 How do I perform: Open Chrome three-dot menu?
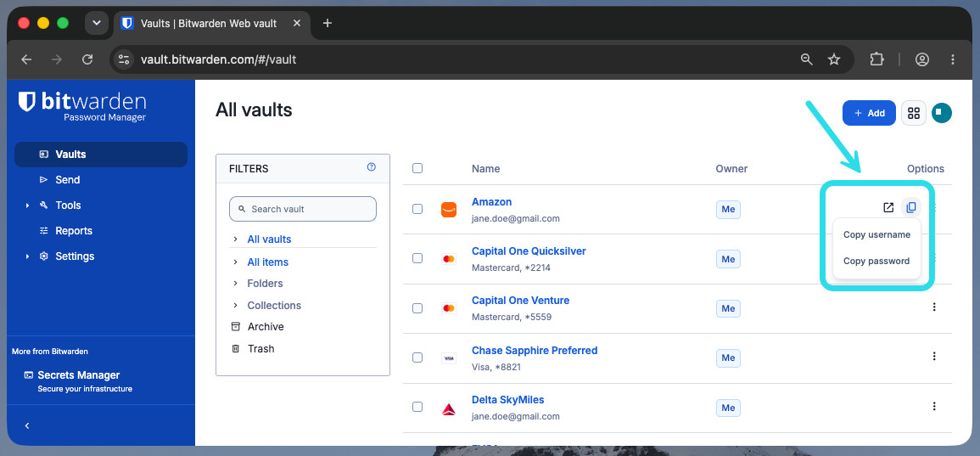(953, 59)
